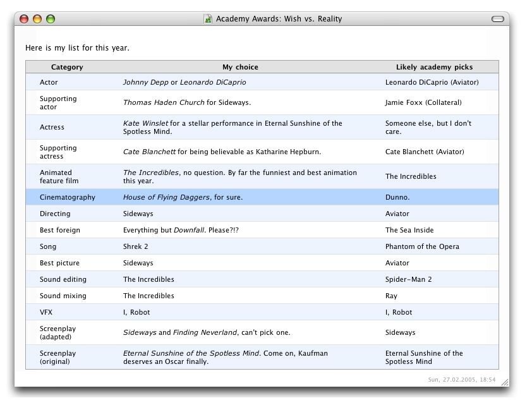
Task: Sort by the My choice column header
Action: [240, 67]
